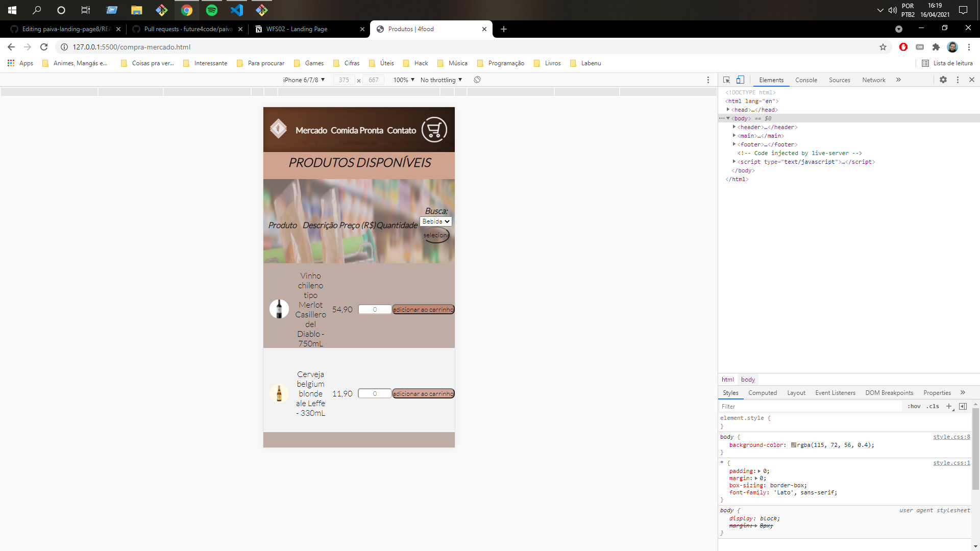
Task: Open DevTools settings gear
Action: tap(943, 80)
